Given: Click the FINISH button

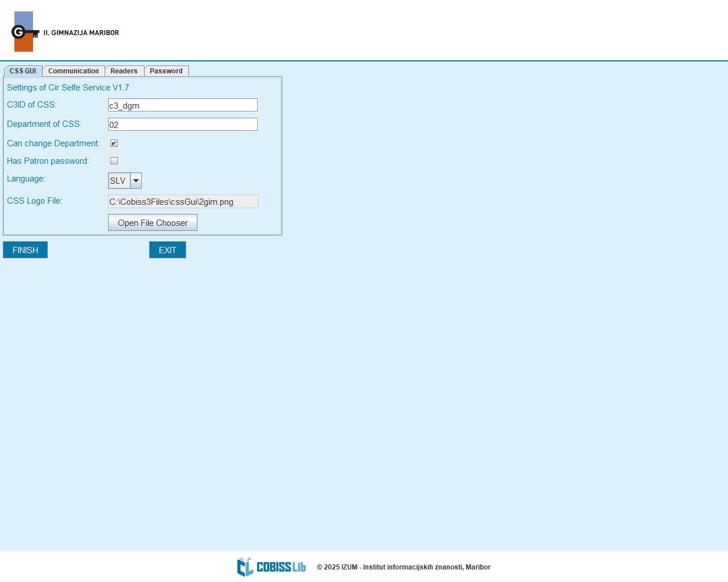Looking at the screenshot, I should 25,250.
